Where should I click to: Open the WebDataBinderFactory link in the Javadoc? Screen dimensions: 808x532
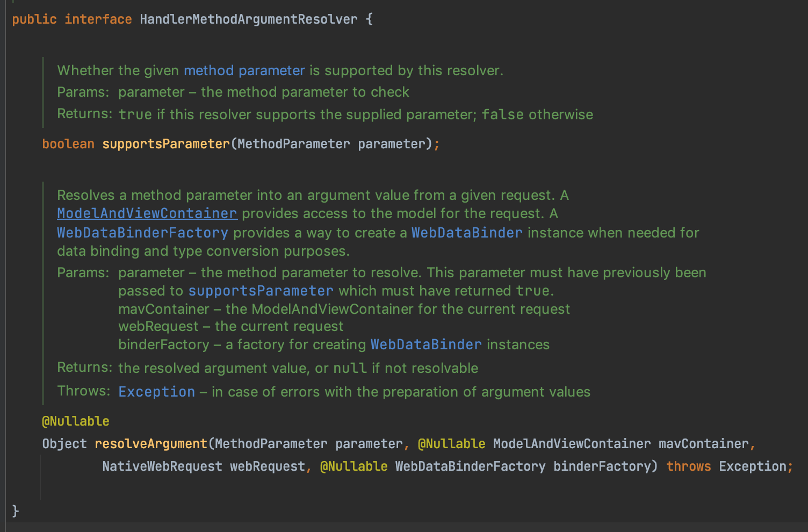[x=142, y=233]
